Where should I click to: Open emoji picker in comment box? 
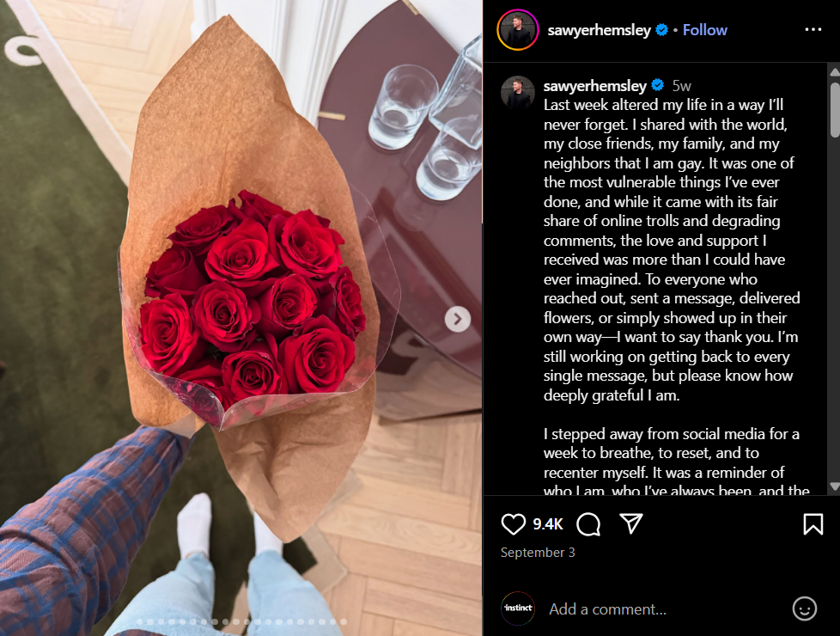804,608
